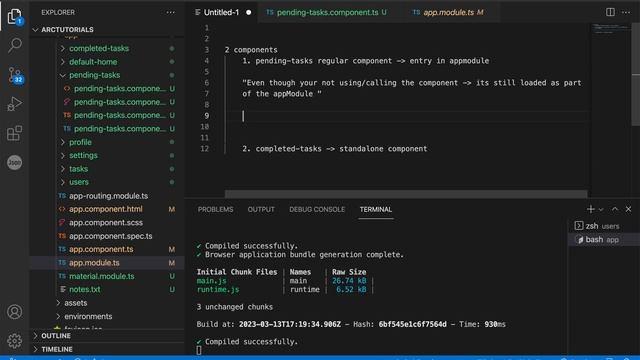Click the editor minimap
640x360 pixels.
tap(610, 29)
